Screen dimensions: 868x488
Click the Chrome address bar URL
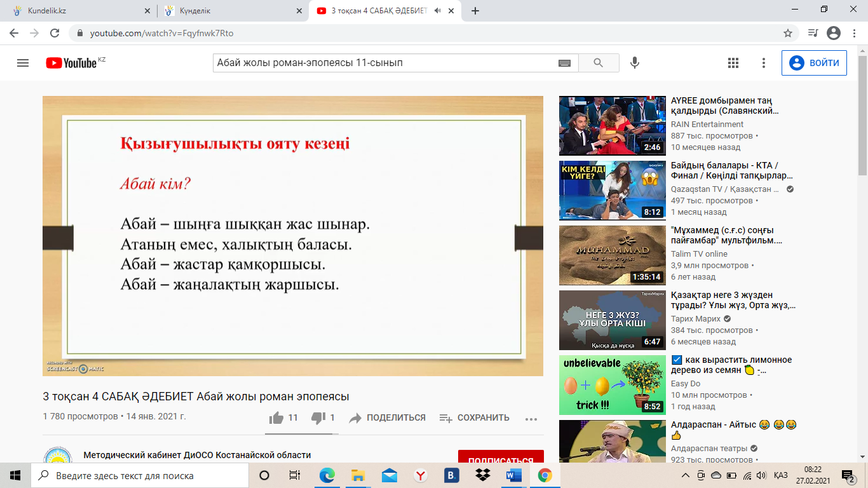click(161, 33)
